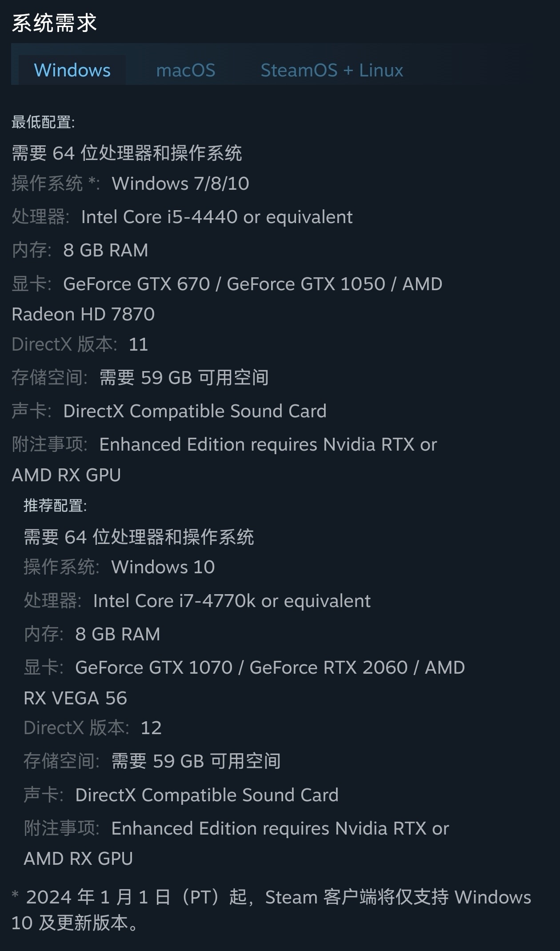This screenshot has width=560, height=951.
Task: Click the 最低配置 section label
Action: [43, 122]
